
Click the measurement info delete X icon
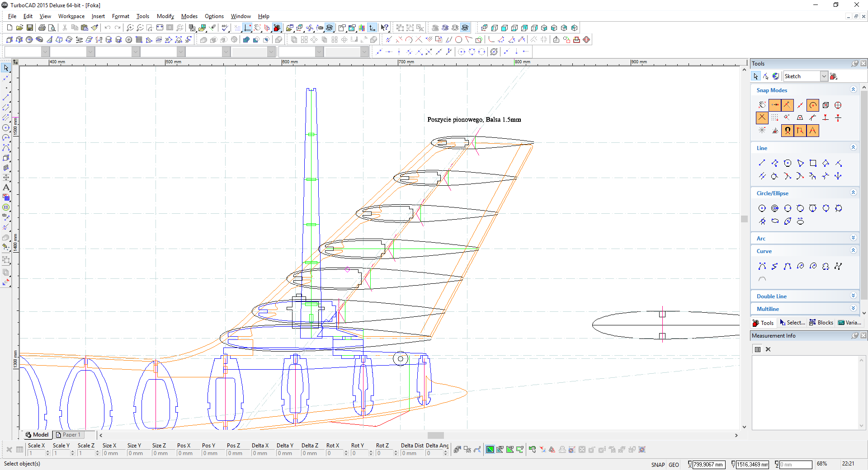point(768,349)
